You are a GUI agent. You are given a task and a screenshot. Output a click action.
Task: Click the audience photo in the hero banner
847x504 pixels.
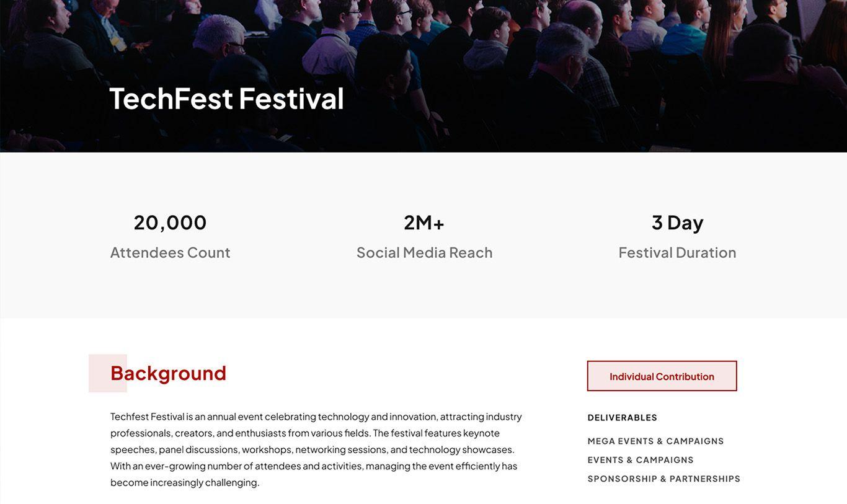(x=558, y=62)
